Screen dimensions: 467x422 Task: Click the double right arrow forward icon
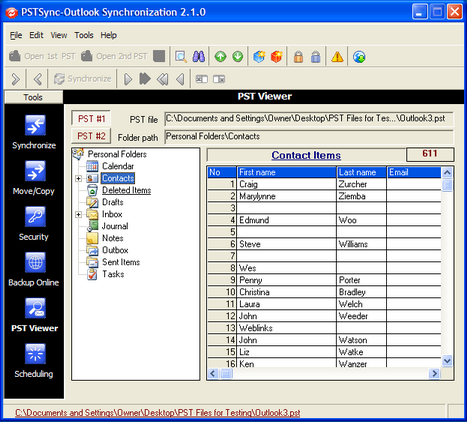[145, 79]
